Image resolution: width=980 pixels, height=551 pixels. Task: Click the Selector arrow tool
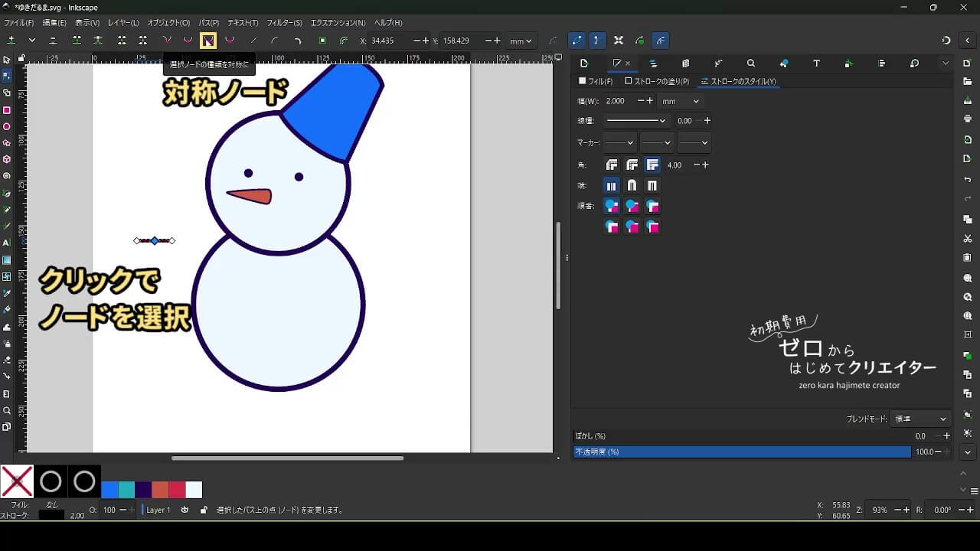coord(7,60)
